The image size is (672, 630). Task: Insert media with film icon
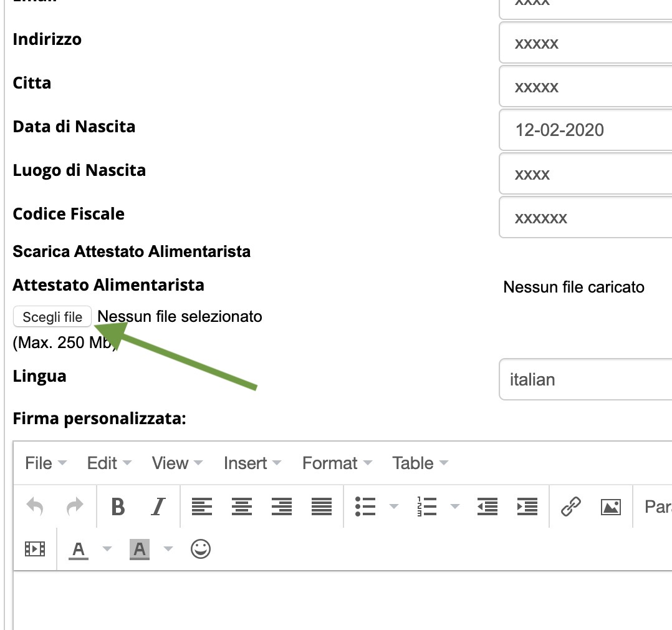(35, 549)
